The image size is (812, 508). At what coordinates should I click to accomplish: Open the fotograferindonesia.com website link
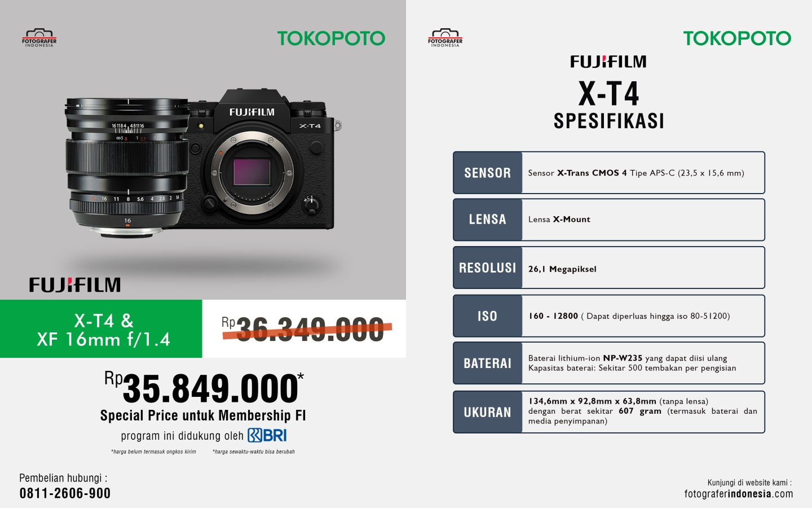pyautogui.click(x=739, y=494)
